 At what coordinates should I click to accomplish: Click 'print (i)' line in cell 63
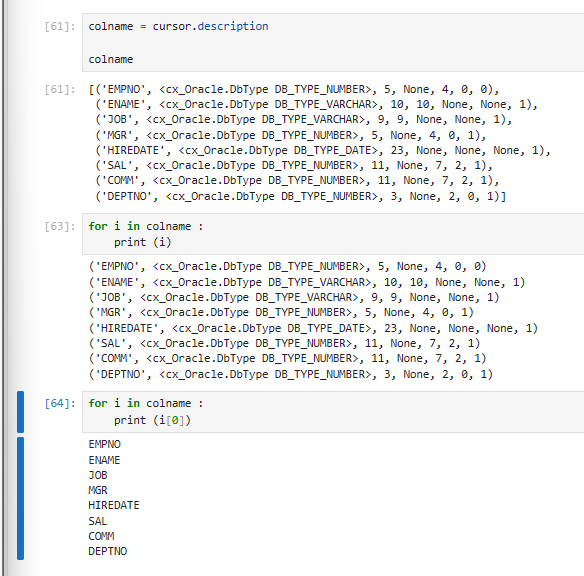point(143,242)
